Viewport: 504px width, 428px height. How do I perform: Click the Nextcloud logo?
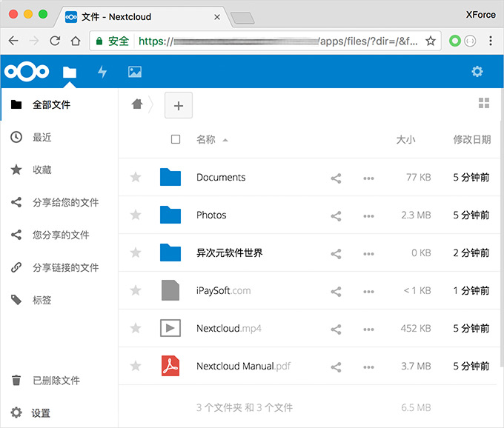[27, 72]
